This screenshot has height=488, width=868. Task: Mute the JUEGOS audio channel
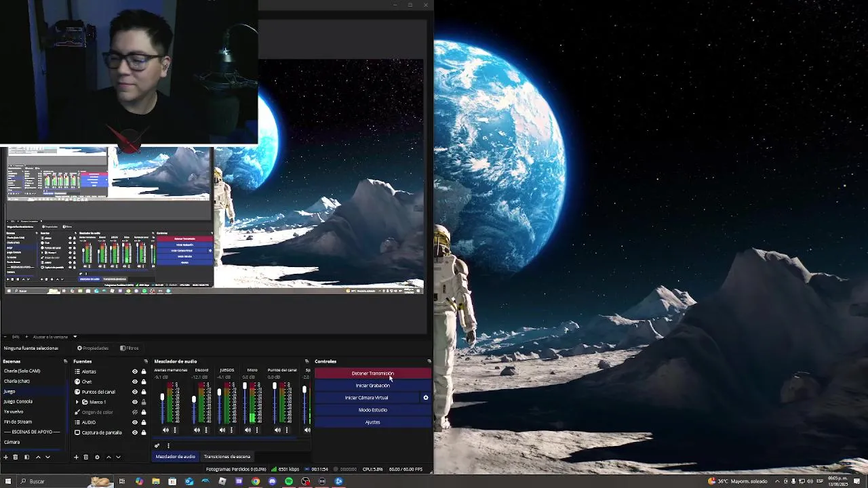222,430
